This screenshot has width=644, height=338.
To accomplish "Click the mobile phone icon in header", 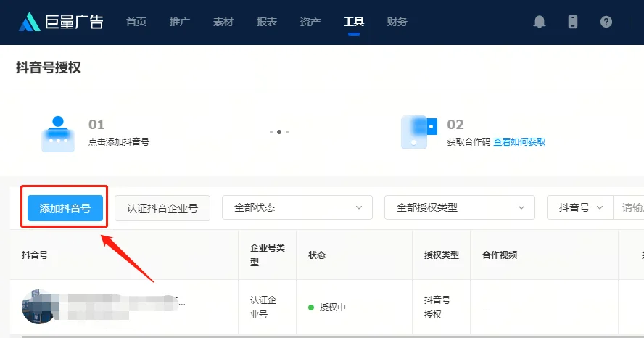I will tap(573, 22).
